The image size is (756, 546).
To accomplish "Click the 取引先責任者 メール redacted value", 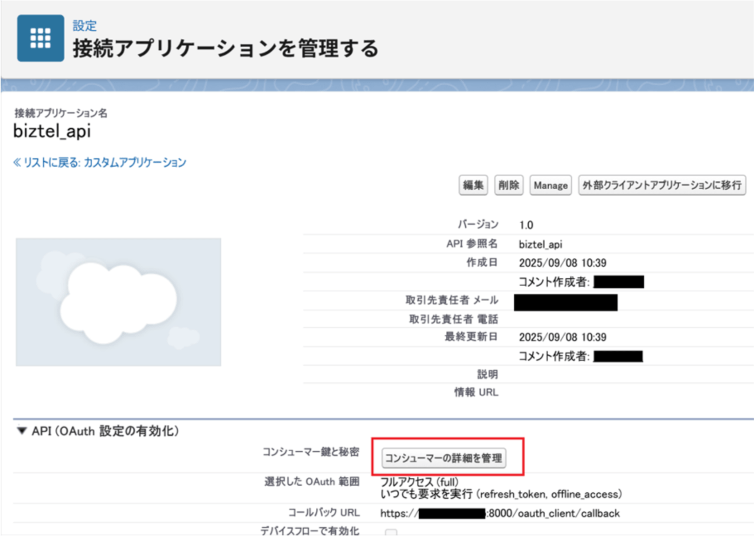I will click(x=565, y=303).
